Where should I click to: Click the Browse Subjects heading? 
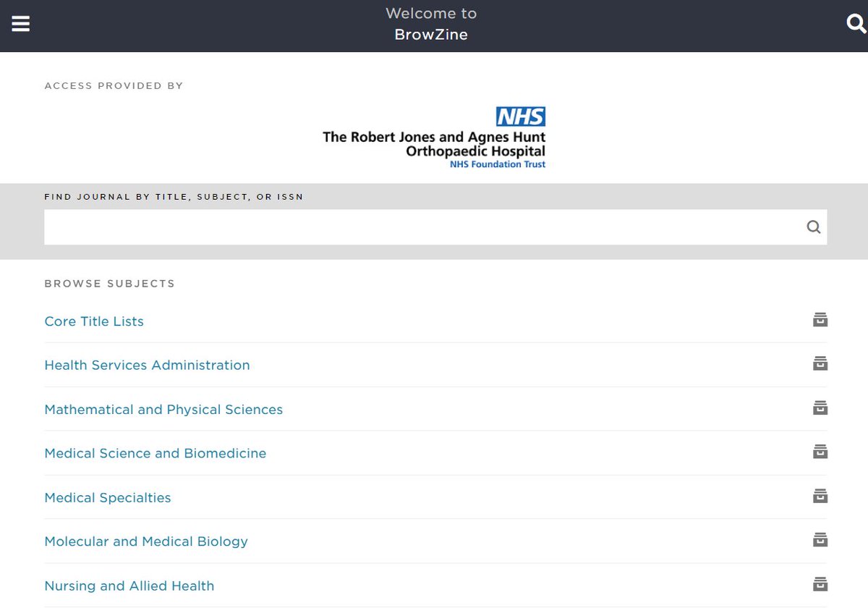(110, 284)
